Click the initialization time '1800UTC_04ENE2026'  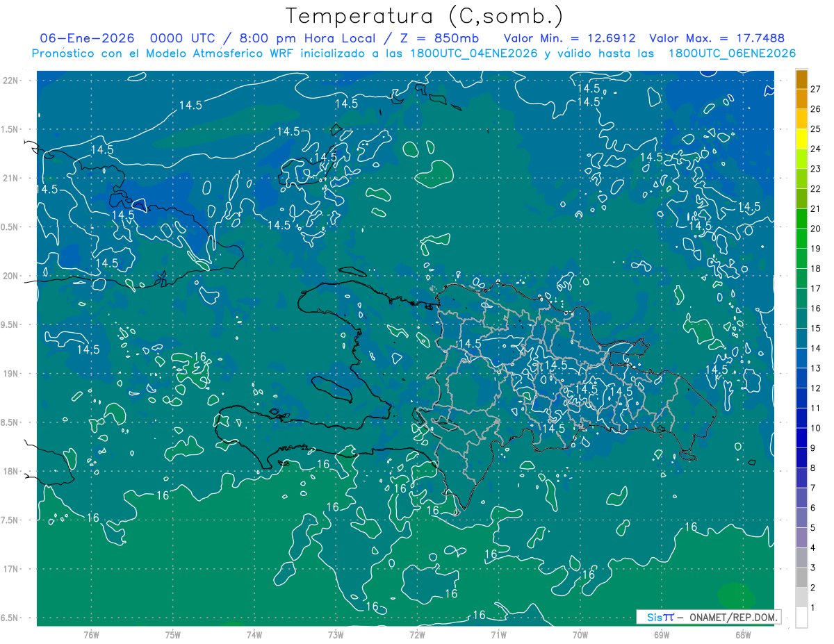[x=472, y=53]
